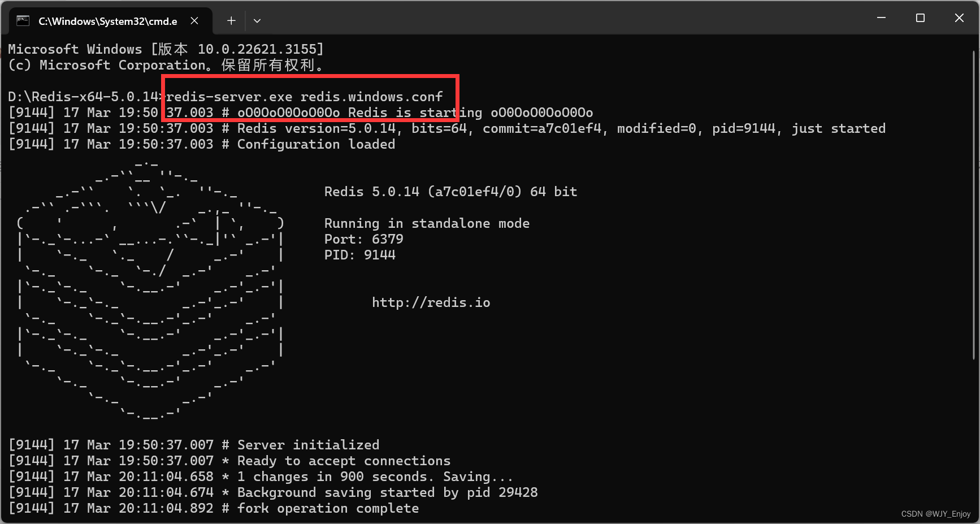Image resolution: width=980 pixels, height=524 pixels.
Task: Click the fork operation complete line
Action: point(214,508)
